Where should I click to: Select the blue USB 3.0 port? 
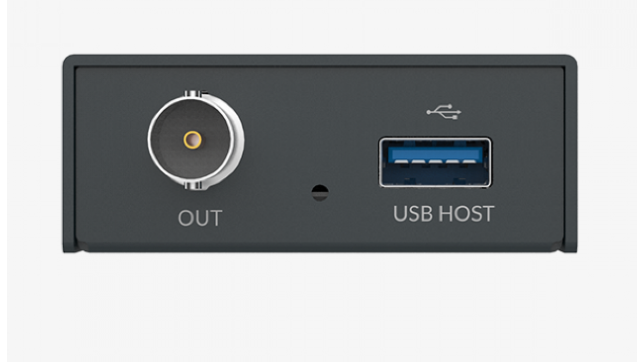tap(436, 162)
